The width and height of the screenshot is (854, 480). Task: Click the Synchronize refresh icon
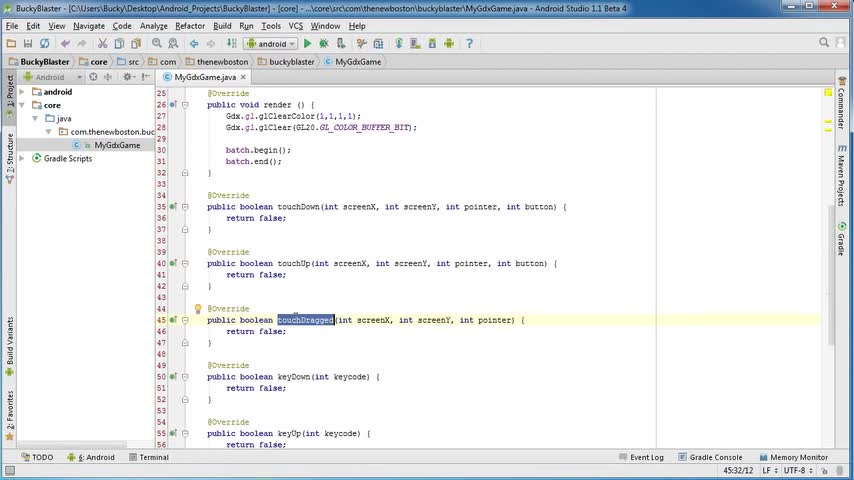[x=45, y=44]
